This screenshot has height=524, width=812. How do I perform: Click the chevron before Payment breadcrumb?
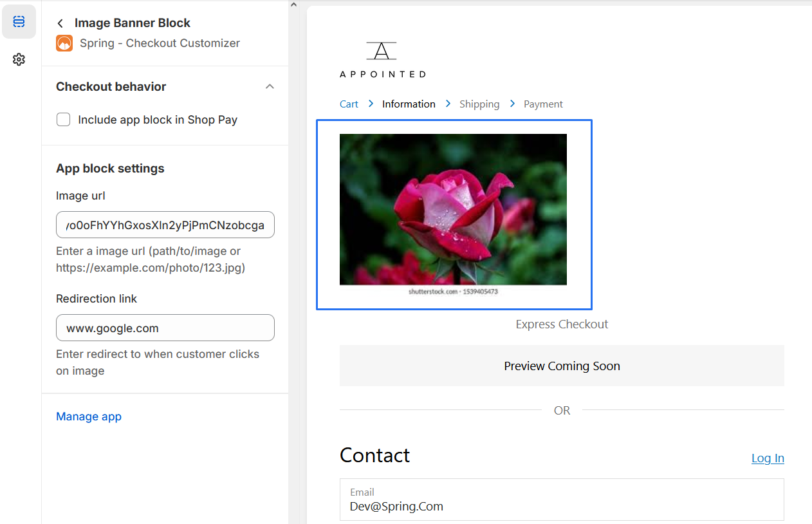point(512,104)
